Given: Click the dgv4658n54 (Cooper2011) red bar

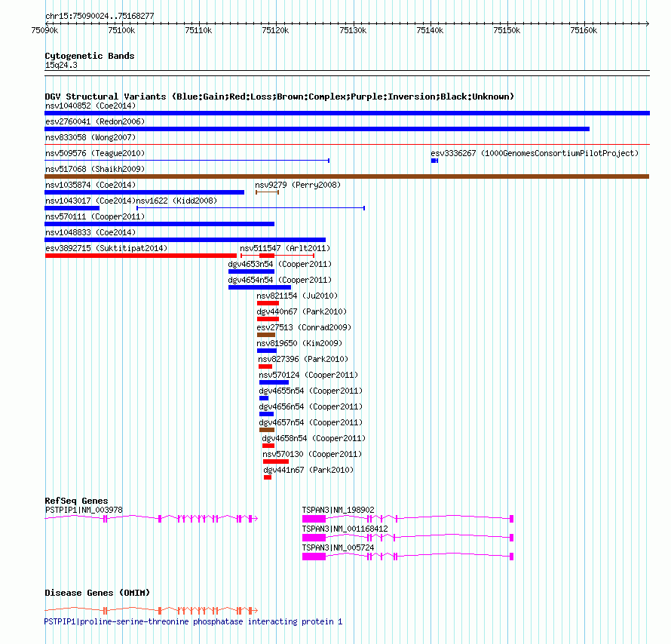Looking at the screenshot, I should [268, 446].
